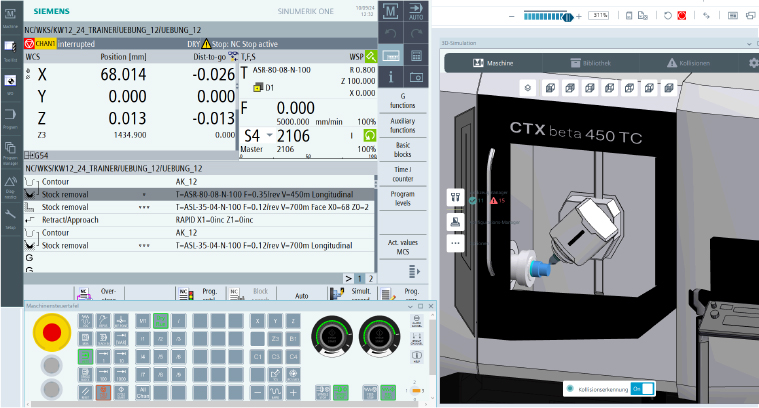Open the S4 spindle selection dropdown

[269, 135]
